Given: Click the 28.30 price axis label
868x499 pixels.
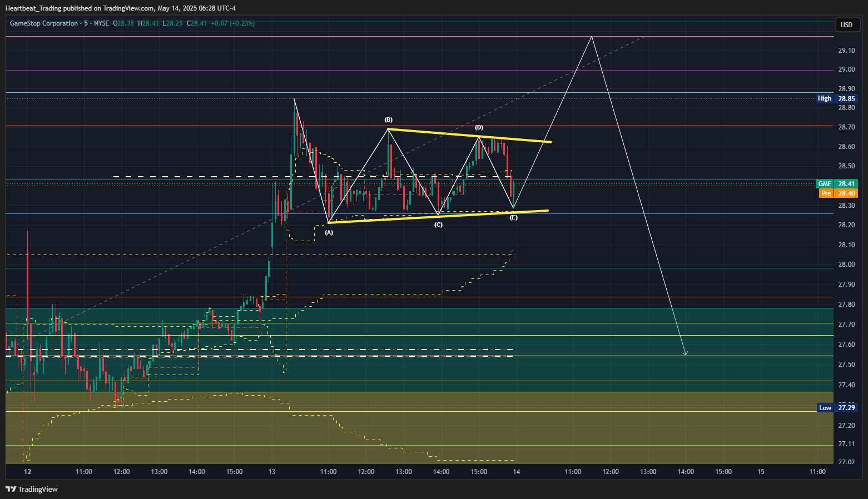Looking at the screenshot, I should [x=846, y=206].
